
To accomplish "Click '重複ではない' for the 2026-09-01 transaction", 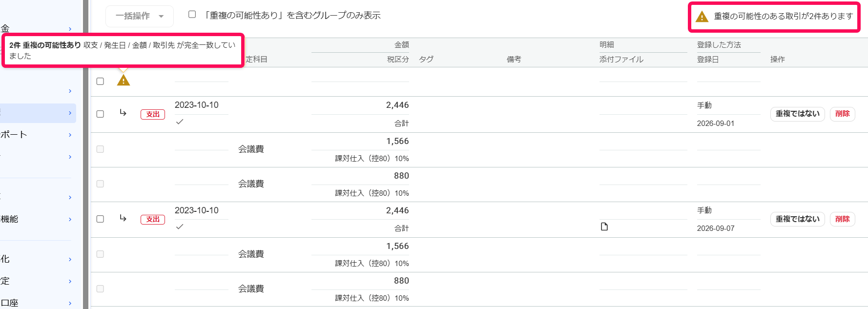I will [x=798, y=114].
